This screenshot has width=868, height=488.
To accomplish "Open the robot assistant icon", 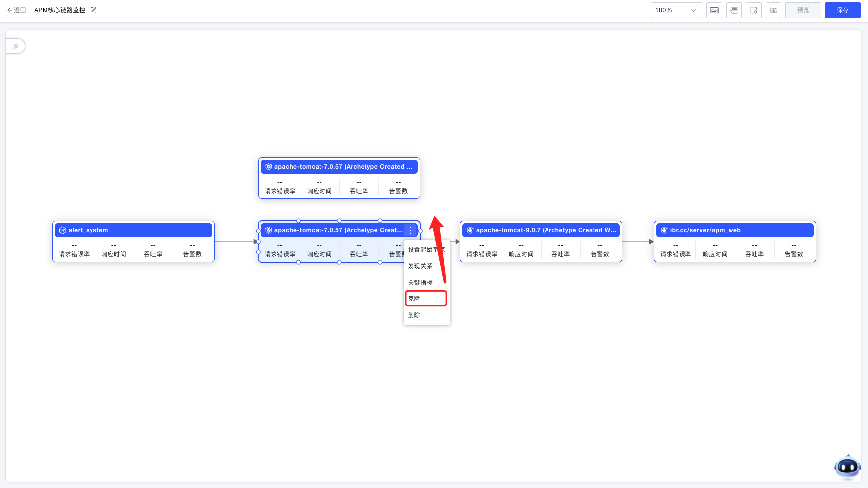I will [x=847, y=466].
